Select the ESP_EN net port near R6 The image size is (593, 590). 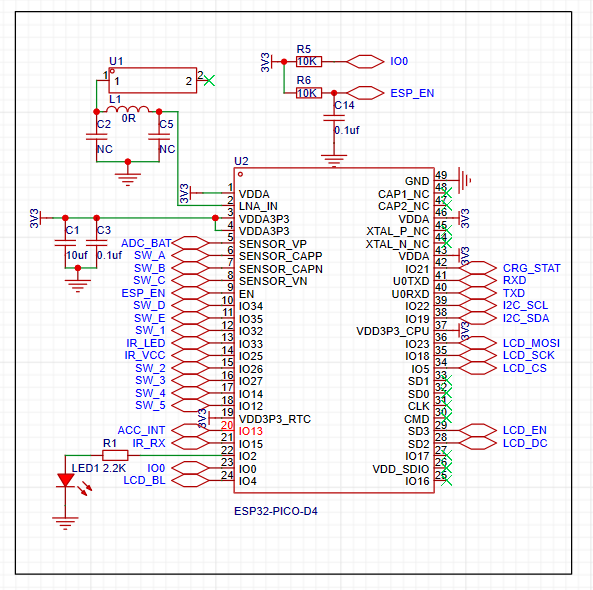point(365,93)
